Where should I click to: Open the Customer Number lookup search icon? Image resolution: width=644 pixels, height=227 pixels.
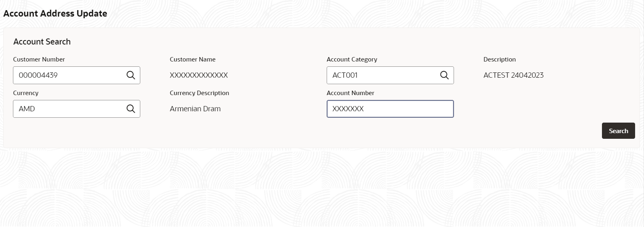click(x=131, y=75)
